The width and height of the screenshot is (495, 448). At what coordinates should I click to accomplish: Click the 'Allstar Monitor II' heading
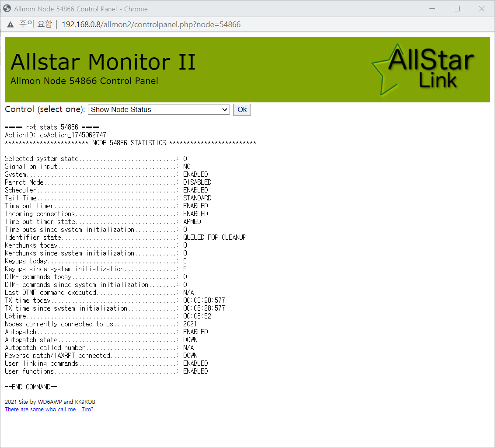[x=103, y=62]
